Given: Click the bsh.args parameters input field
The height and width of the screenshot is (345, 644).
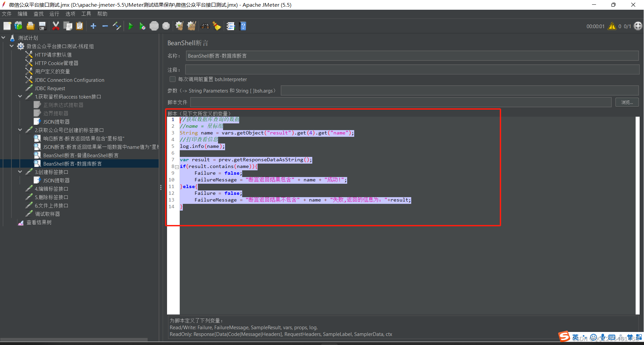Looking at the screenshot, I should pyautogui.click(x=460, y=91).
